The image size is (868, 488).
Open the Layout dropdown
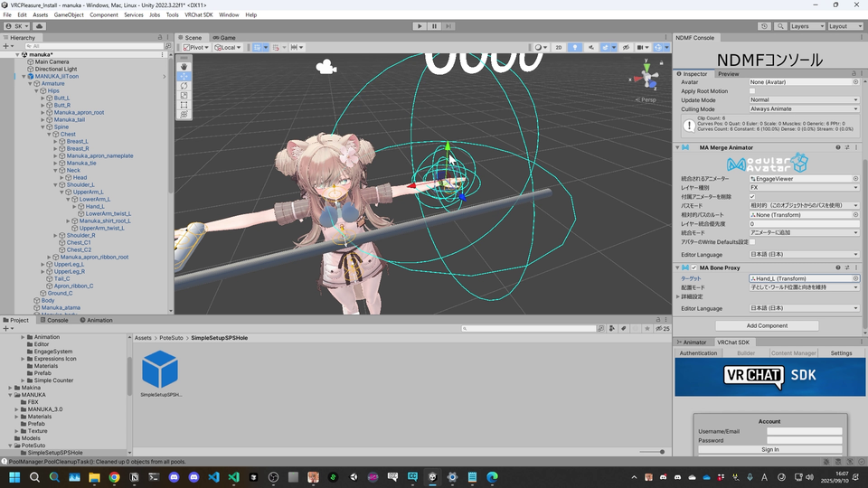(845, 26)
